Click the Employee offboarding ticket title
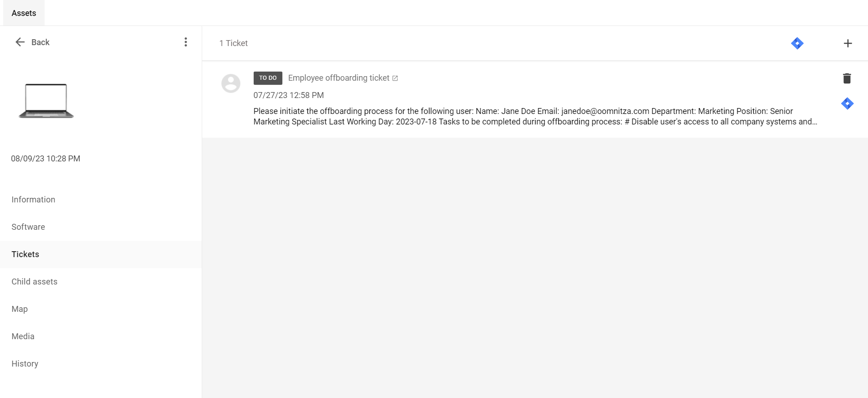This screenshot has height=398, width=868. click(x=338, y=78)
